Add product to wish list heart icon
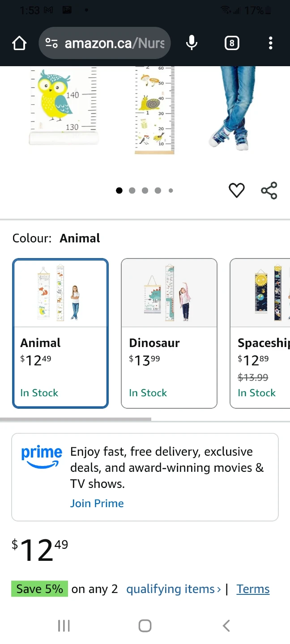The image size is (290, 644). coord(237,191)
